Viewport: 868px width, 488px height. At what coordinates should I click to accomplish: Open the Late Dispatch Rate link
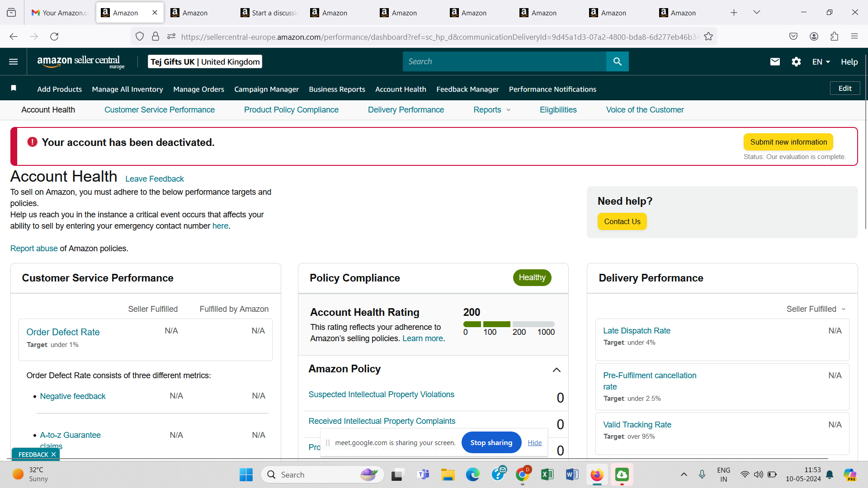pyautogui.click(x=637, y=331)
